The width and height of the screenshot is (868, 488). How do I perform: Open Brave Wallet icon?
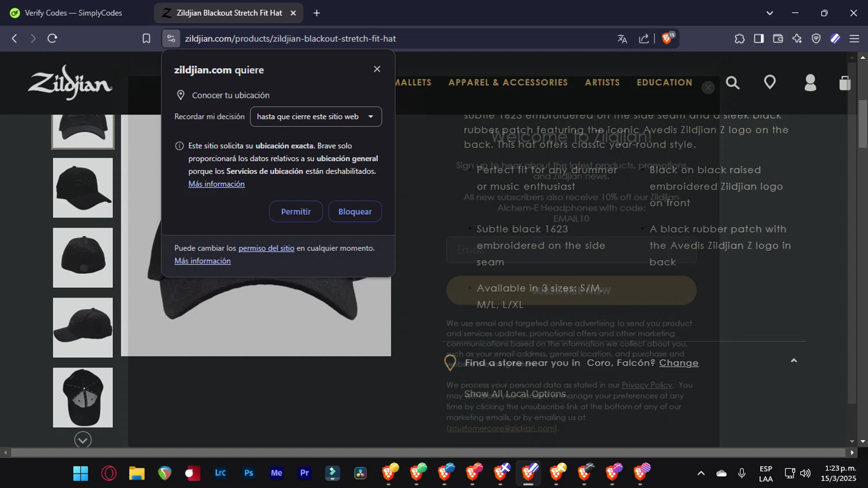pyautogui.click(x=778, y=38)
